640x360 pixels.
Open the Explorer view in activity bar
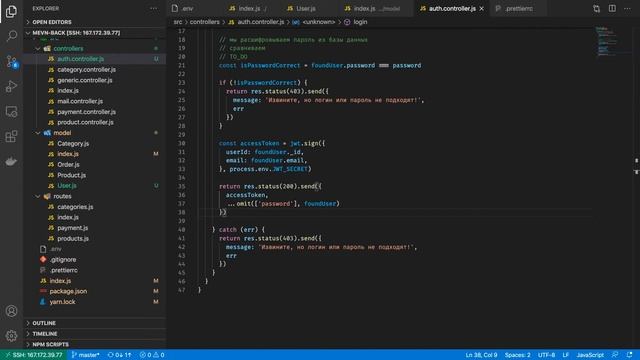[11, 11]
